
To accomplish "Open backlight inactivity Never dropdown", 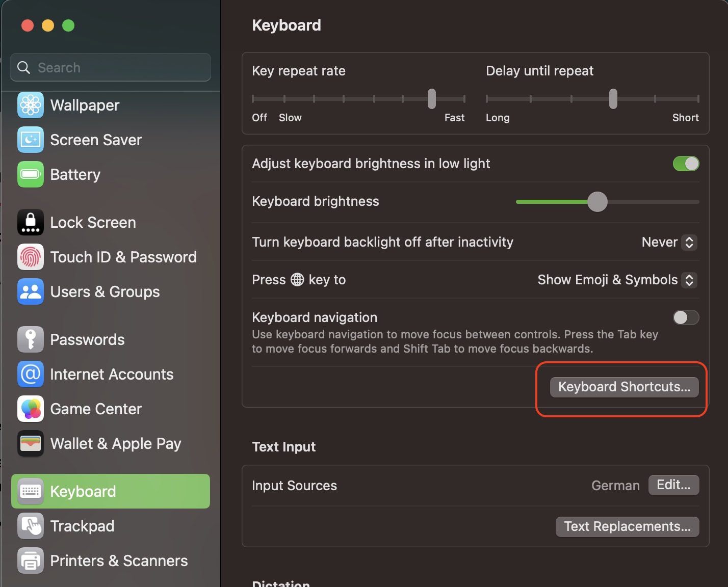I will point(668,242).
